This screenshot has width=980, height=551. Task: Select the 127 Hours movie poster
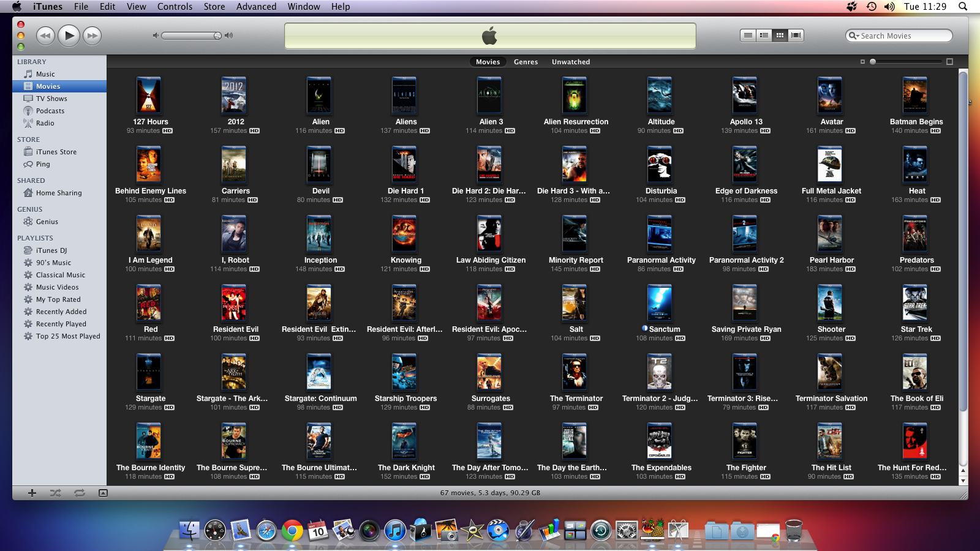click(x=149, y=96)
